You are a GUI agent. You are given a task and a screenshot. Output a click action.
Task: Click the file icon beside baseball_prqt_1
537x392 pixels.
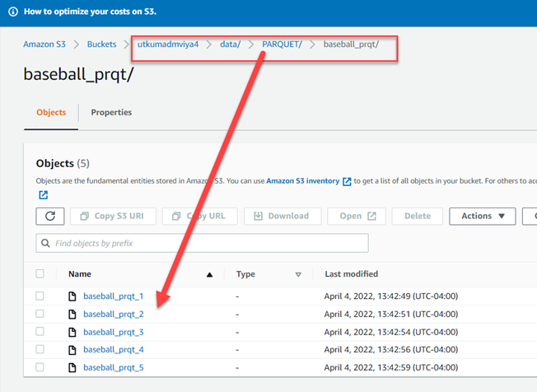click(x=72, y=296)
